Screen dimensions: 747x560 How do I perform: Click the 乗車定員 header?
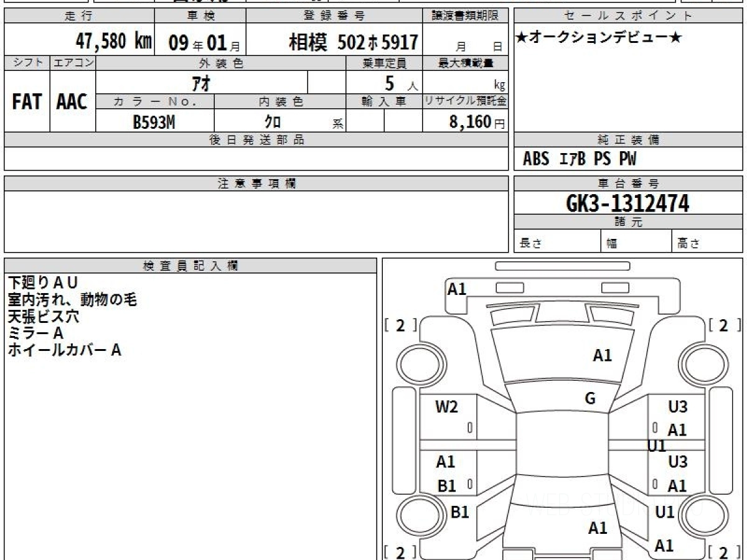click(x=384, y=63)
